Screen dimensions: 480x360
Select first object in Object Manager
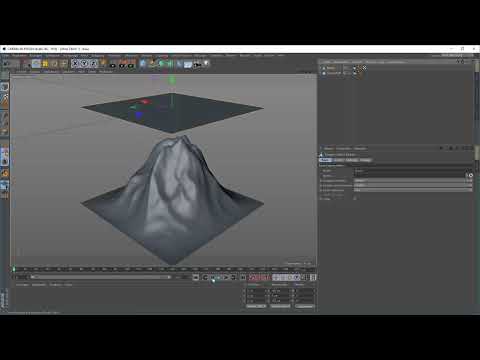pyautogui.click(x=331, y=68)
